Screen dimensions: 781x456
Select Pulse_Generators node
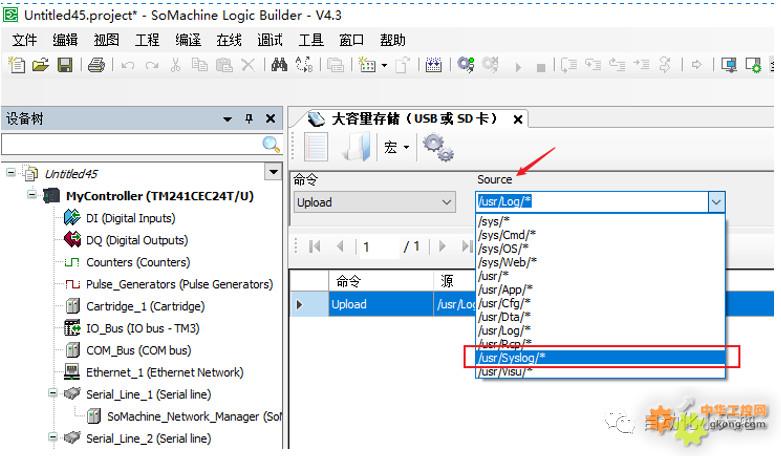[x=179, y=284]
